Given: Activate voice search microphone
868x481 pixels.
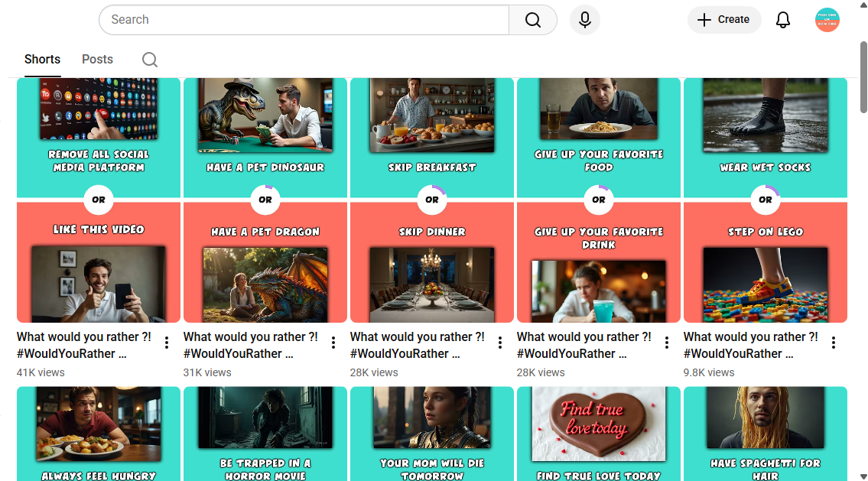Looking at the screenshot, I should pos(584,20).
